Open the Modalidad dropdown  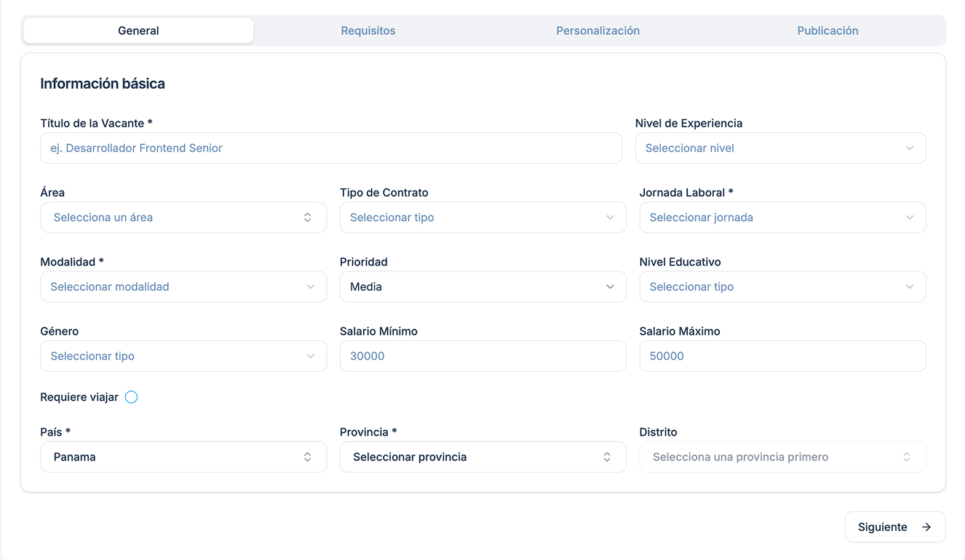point(183,287)
